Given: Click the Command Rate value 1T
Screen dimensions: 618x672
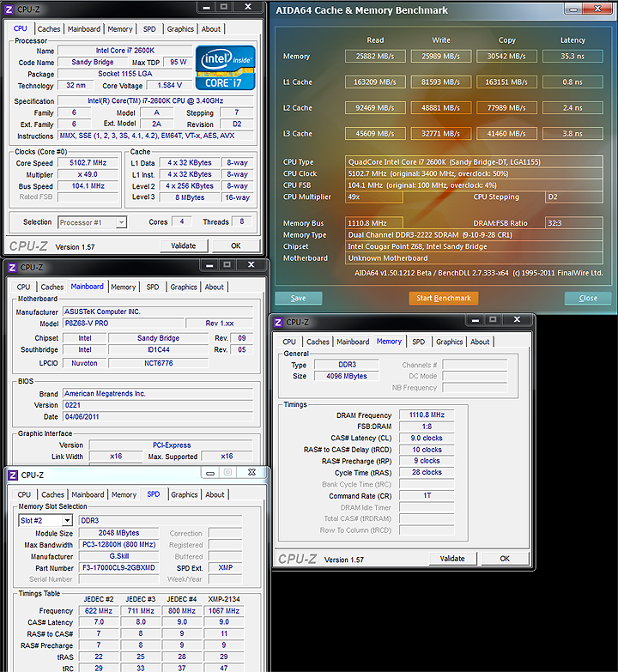Looking at the screenshot, I should (427, 495).
